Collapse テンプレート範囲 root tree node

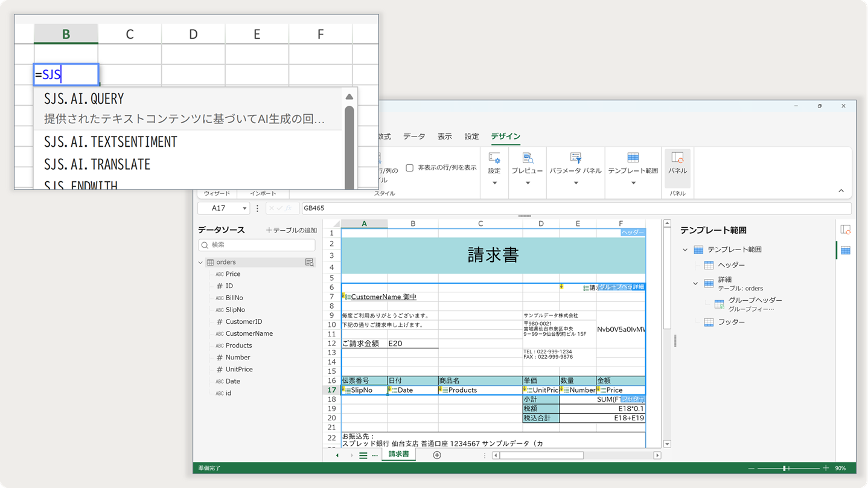[x=685, y=249]
